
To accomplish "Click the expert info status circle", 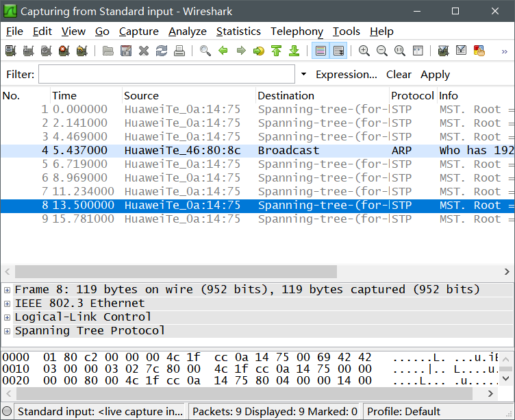I will (7, 412).
